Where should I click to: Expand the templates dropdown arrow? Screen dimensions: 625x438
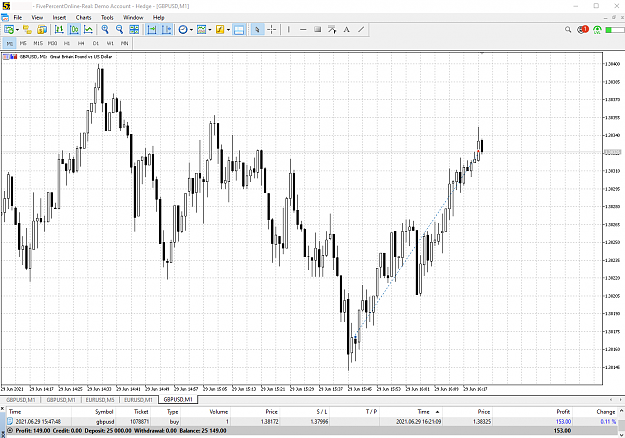click(x=210, y=30)
